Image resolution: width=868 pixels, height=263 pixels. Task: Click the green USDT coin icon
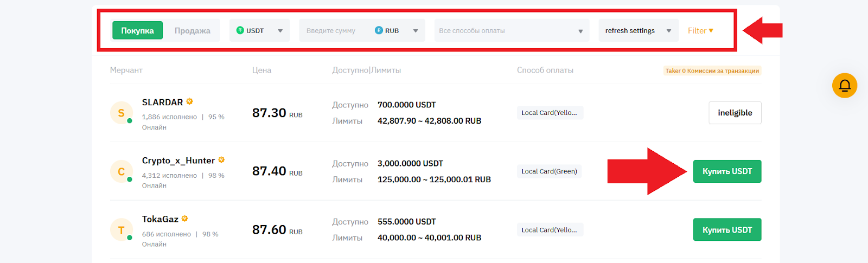pos(240,30)
